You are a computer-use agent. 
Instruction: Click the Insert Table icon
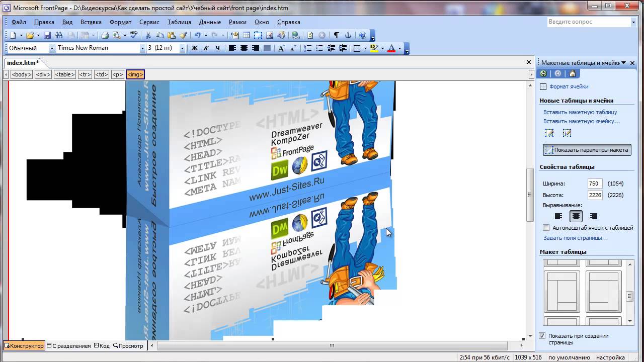click(x=247, y=35)
